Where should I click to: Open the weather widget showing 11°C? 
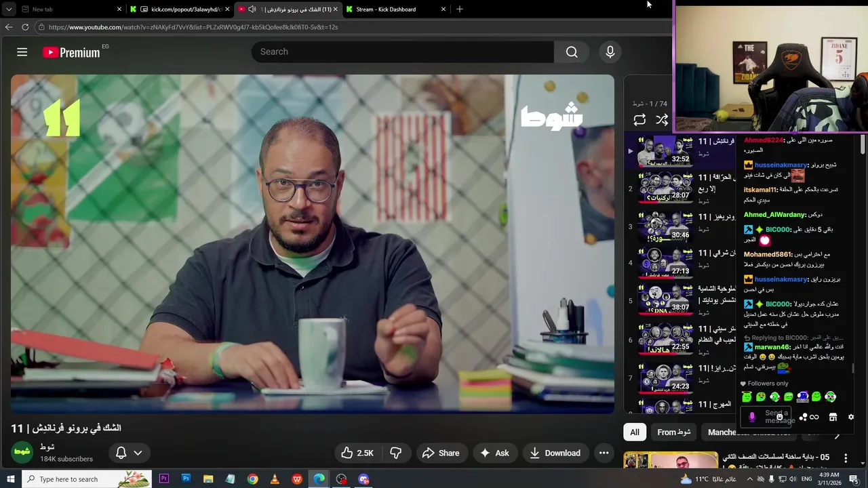coord(708,479)
